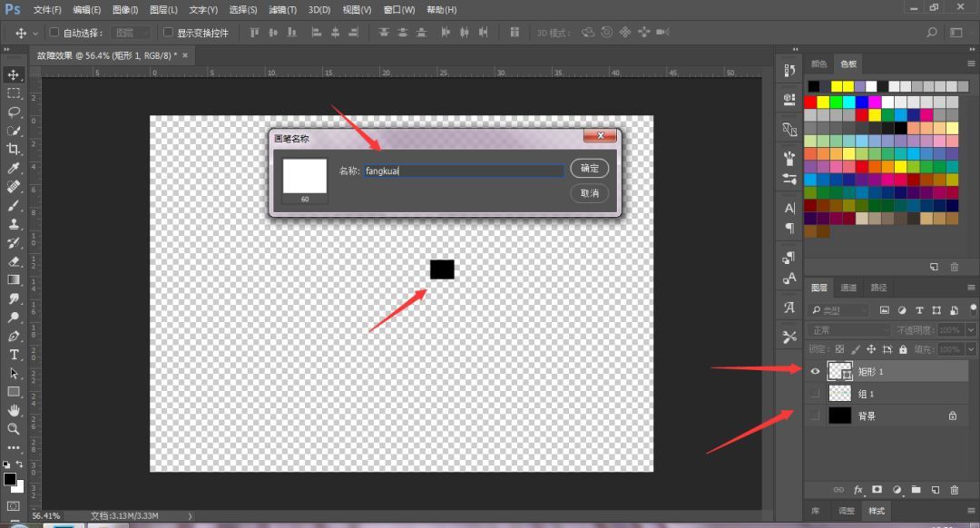
Task: Open the layer filter 类型 dropdown
Action: tap(839, 310)
